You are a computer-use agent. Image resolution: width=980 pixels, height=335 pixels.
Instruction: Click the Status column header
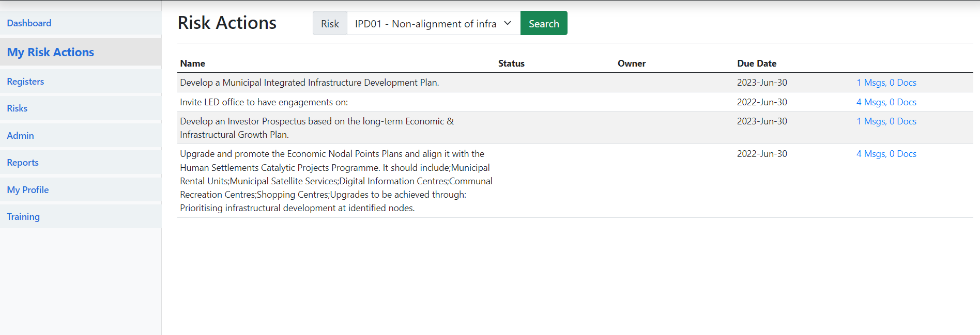coord(511,63)
